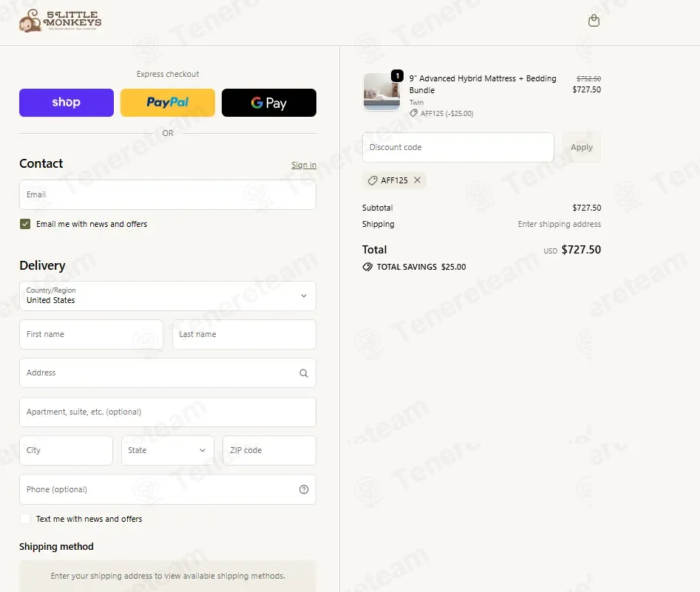Remove the AFF125 discount code

417,180
